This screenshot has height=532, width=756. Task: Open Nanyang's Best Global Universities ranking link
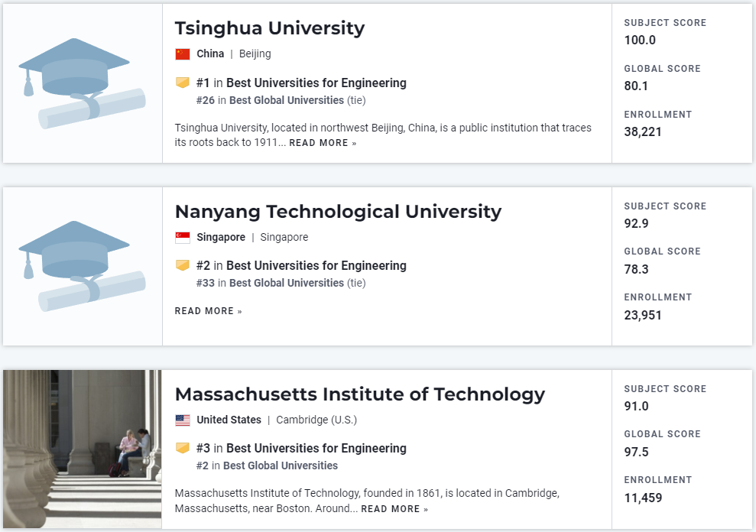(287, 283)
